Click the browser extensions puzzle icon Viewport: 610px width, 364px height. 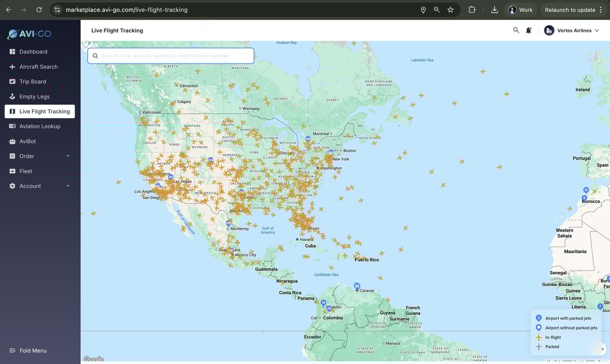pos(472,10)
